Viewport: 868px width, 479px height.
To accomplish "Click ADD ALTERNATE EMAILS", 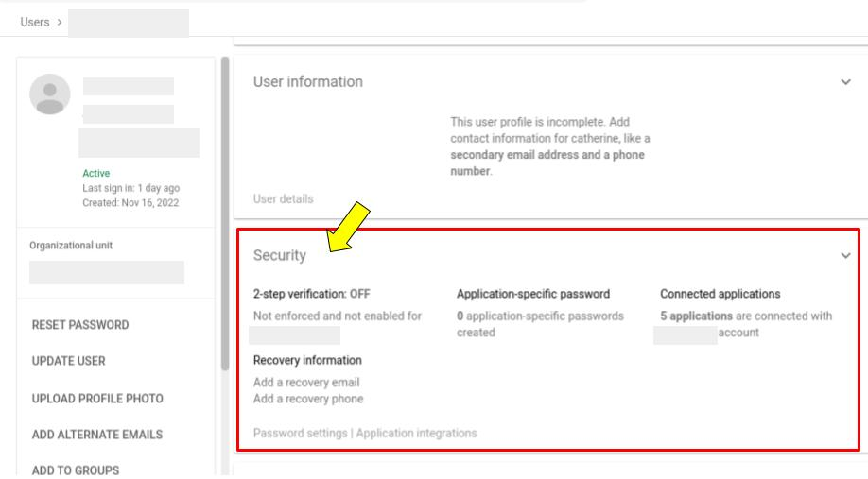I will 97,435.
